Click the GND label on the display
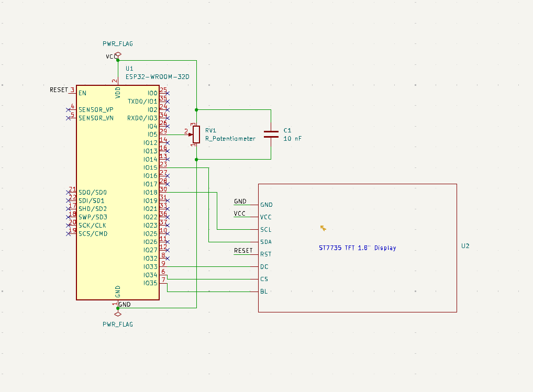The image size is (533, 392). pos(239,201)
